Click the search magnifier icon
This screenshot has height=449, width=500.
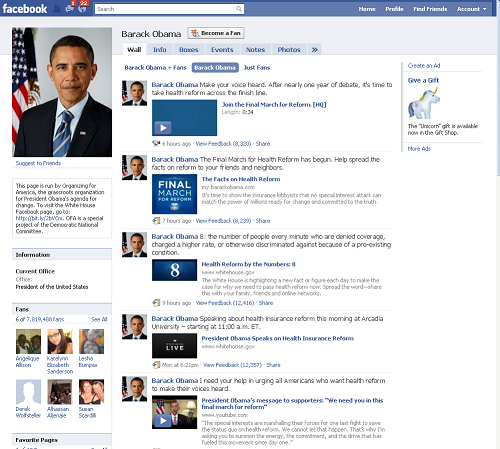(239, 9)
